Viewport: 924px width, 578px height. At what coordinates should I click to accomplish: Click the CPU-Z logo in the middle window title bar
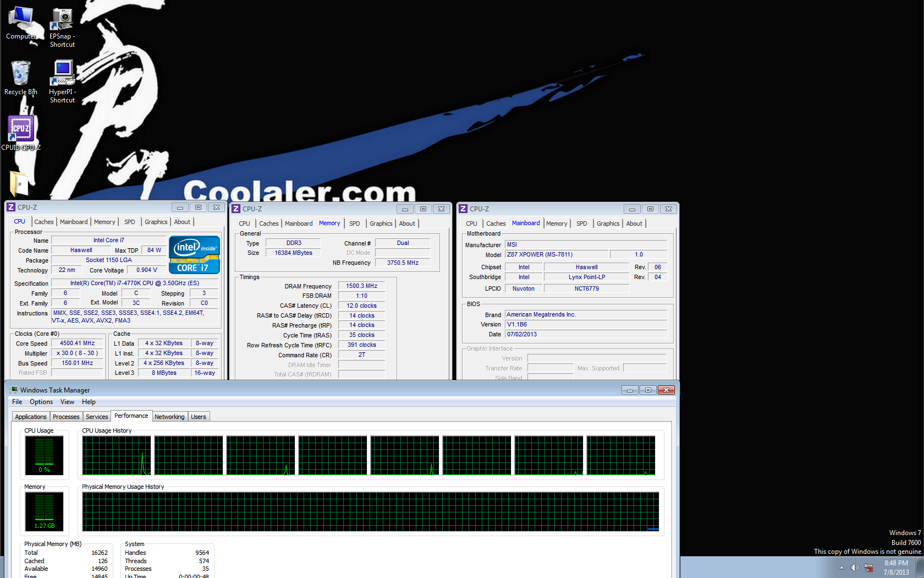[236, 209]
